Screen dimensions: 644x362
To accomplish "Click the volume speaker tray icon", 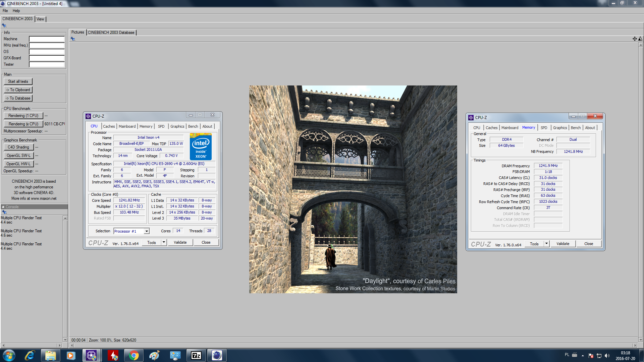I will pos(607,356).
